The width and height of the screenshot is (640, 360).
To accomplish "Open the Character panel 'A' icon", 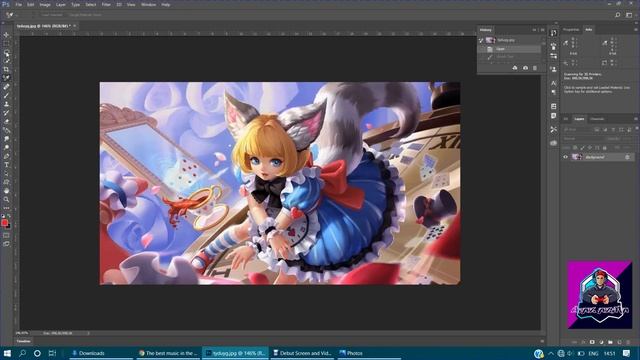I will (553, 83).
